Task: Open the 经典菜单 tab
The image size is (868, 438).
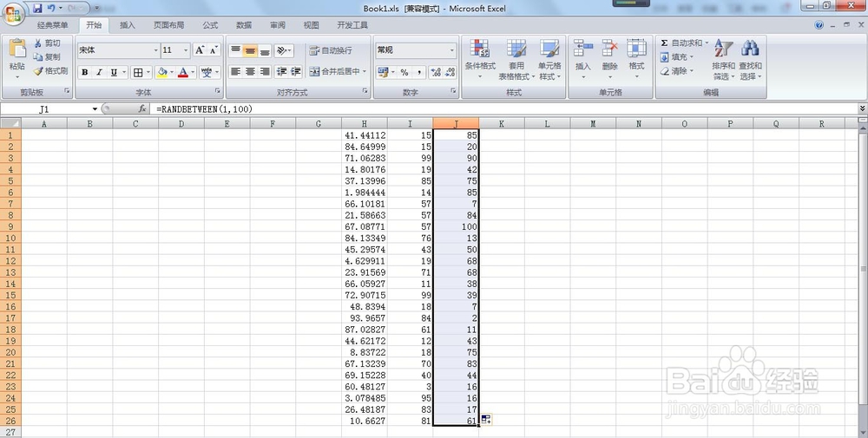Action: tap(53, 25)
